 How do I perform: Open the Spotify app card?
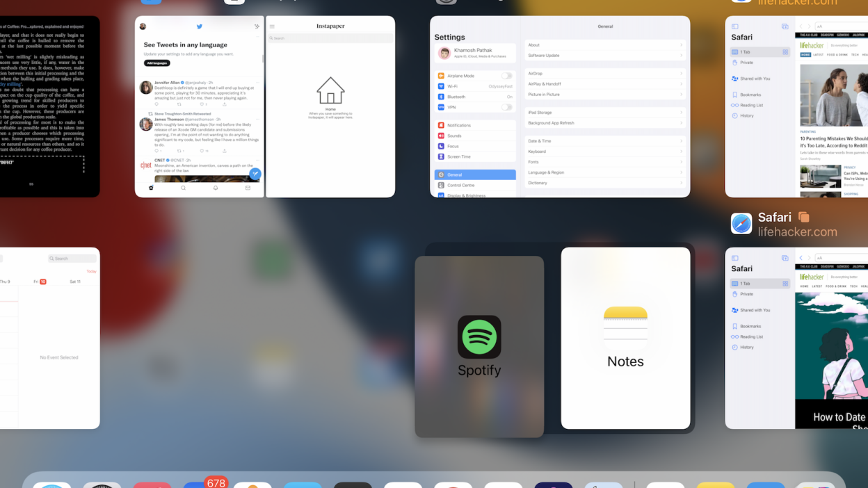pyautogui.click(x=479, y=346)
